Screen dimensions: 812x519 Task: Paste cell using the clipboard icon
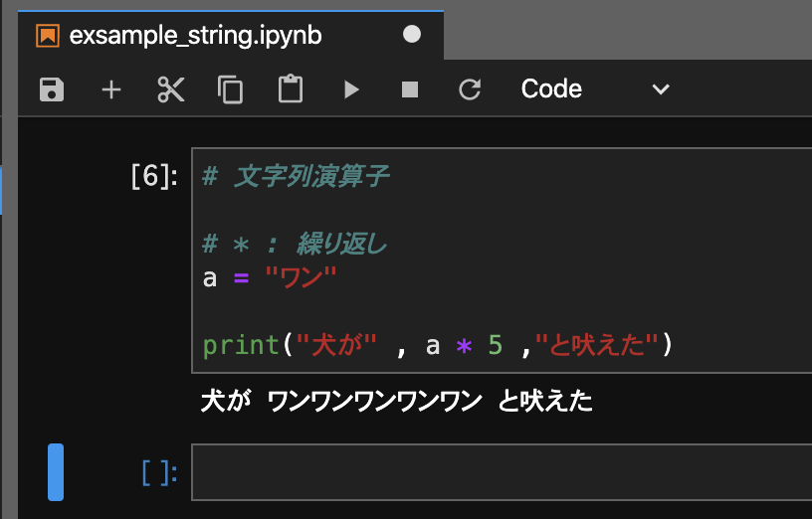(291, 89)
